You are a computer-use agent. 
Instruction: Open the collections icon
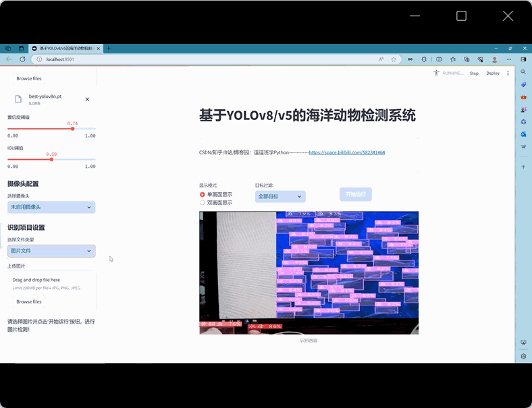467,59
